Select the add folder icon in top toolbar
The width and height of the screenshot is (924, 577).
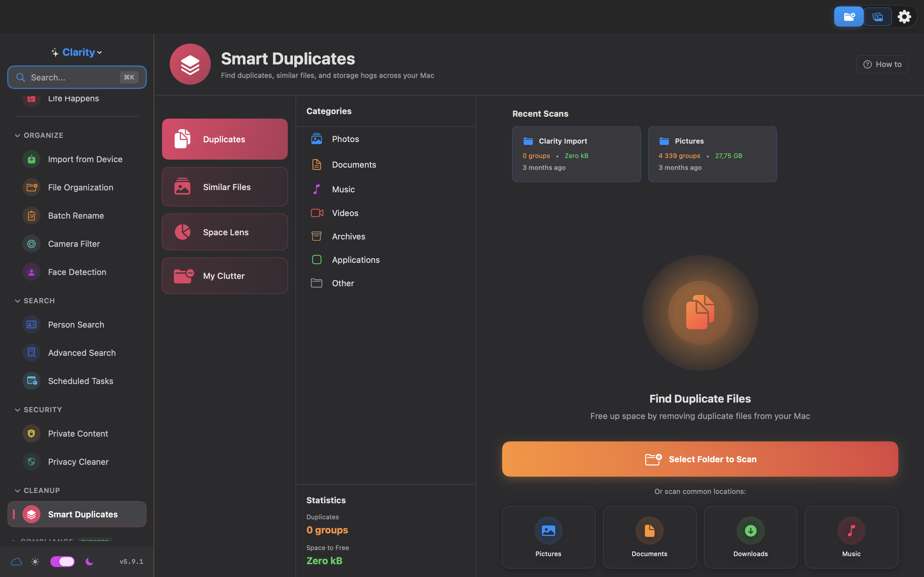(x=849, y=17)
